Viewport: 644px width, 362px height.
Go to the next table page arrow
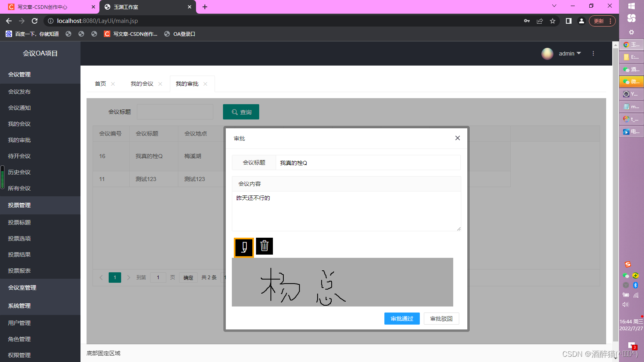(x=128, y=278)
